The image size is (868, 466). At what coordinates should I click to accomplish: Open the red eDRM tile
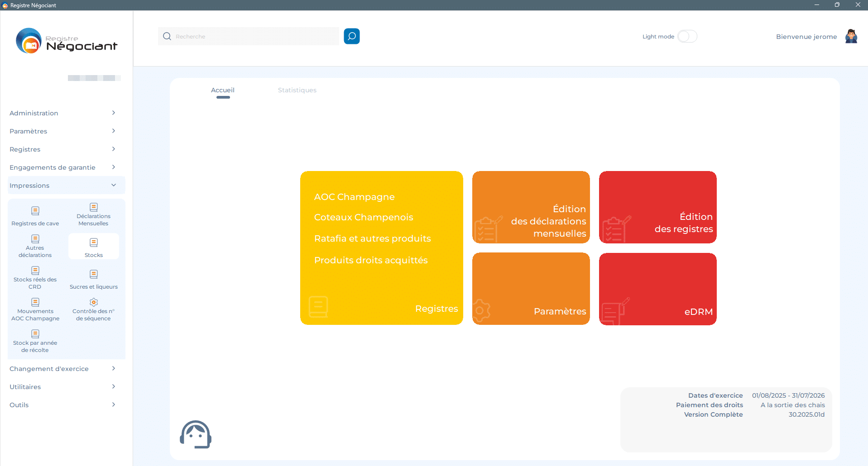(x=657, y=289)
